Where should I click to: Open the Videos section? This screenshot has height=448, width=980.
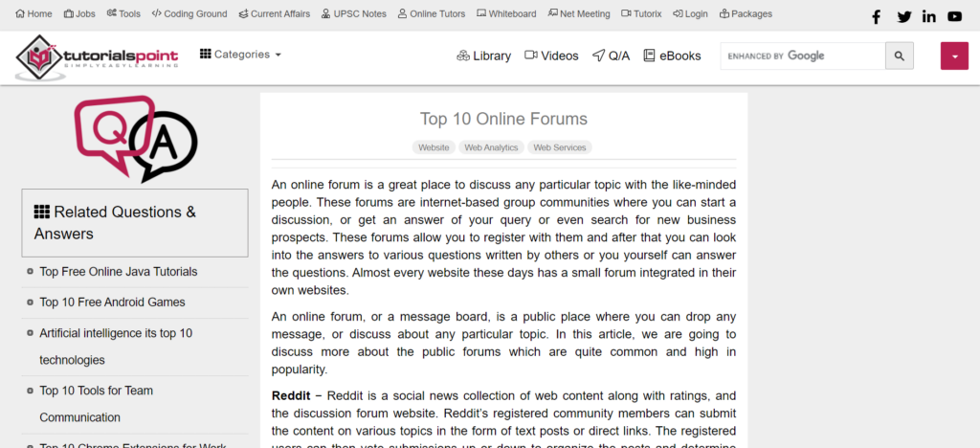[551, 56]
